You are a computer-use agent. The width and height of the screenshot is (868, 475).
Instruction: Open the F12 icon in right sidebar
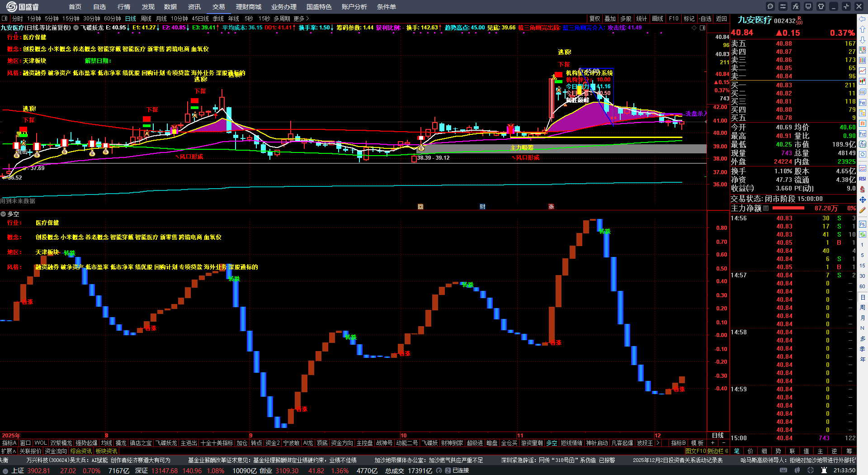863,134
